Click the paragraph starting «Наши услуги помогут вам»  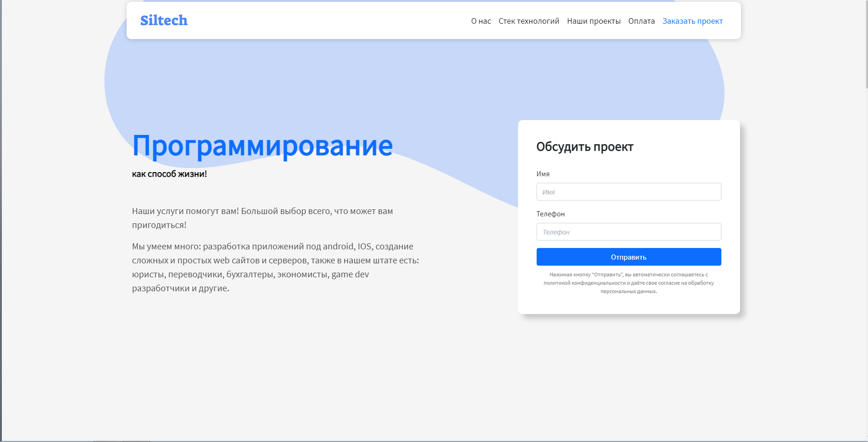click(262, 218)
